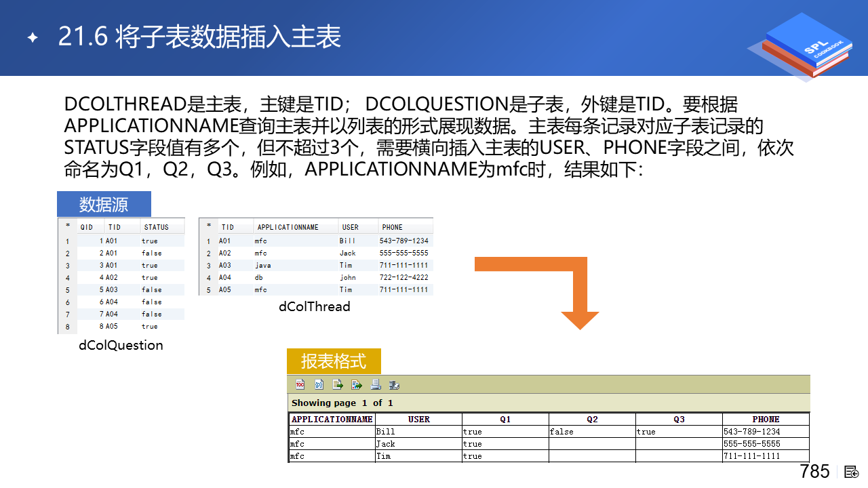Screen dimensions: 868x488
Task: Click slide number 785
Action: coord(814,472)
